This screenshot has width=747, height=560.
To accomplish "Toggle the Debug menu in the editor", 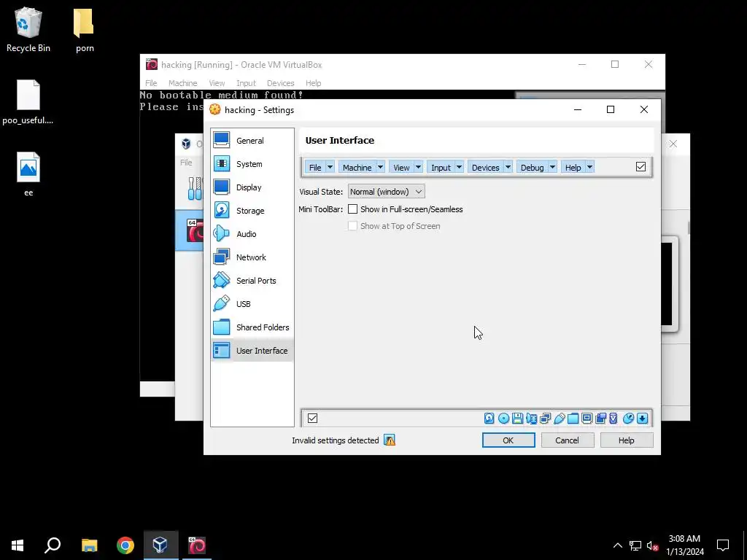I will (x=532, y=167).
